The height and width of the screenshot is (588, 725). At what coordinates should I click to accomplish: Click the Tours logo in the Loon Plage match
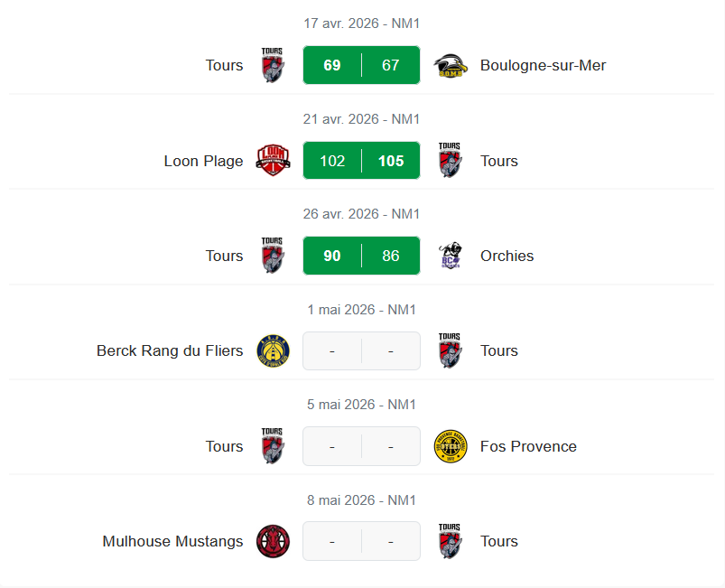[x=450, y=161]
